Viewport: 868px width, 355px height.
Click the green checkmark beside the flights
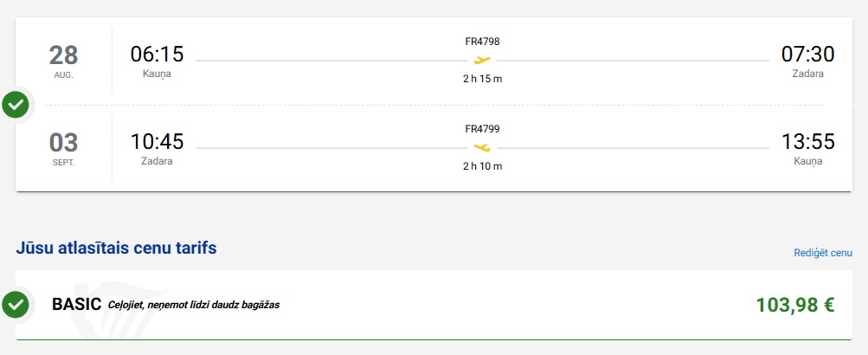[x=16, y=105]
